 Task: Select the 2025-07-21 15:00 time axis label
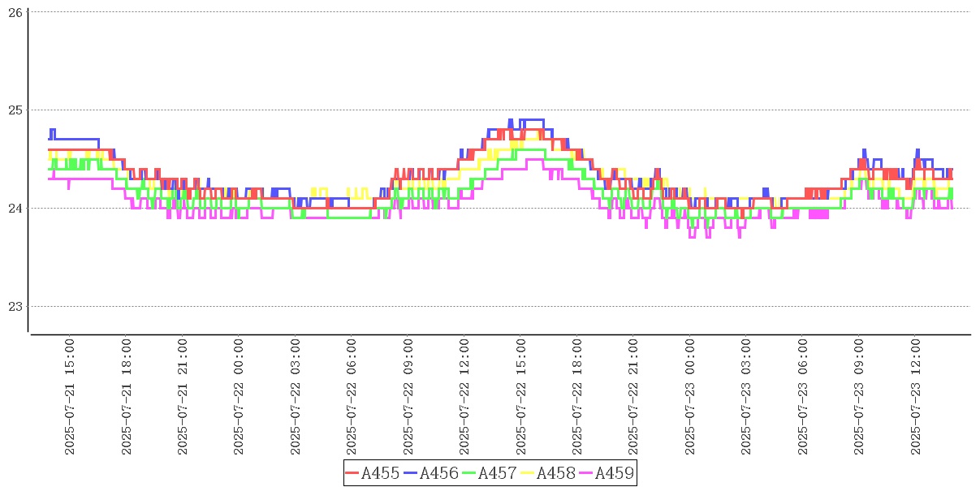(70, 397)
